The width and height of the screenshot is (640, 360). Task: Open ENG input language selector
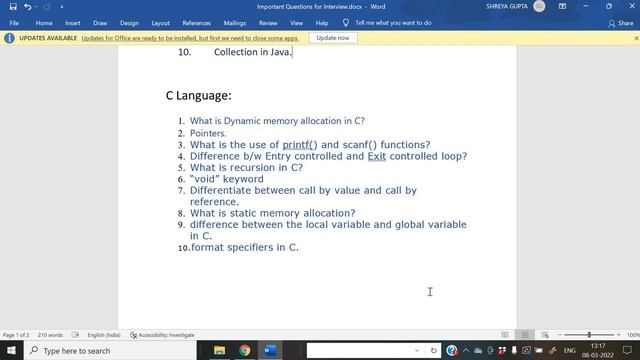(569, 350)
